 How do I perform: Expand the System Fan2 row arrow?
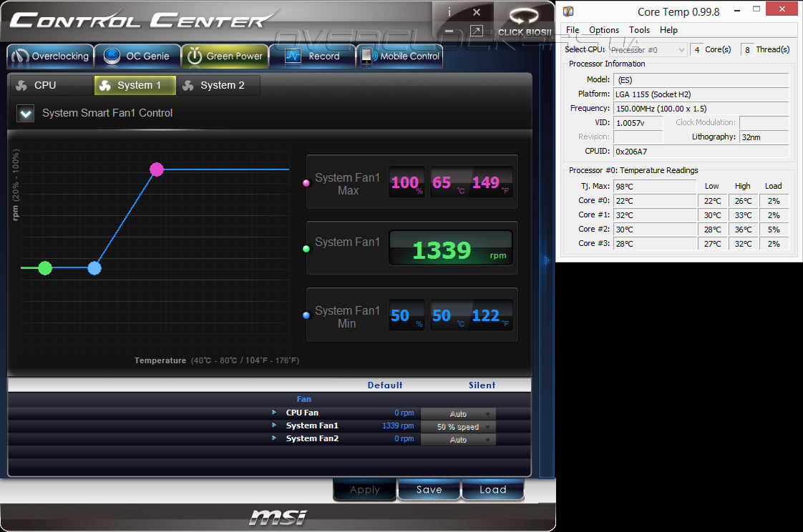point(274,438)
